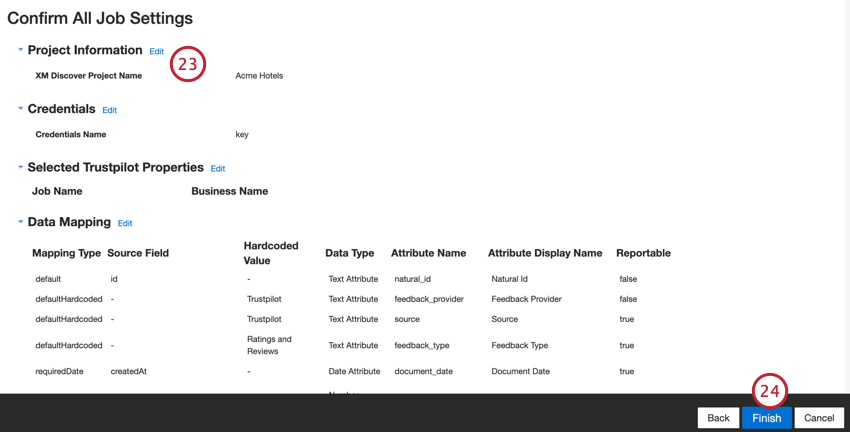
Task: Go Back to previous step
Action: [x=718, y=418]
